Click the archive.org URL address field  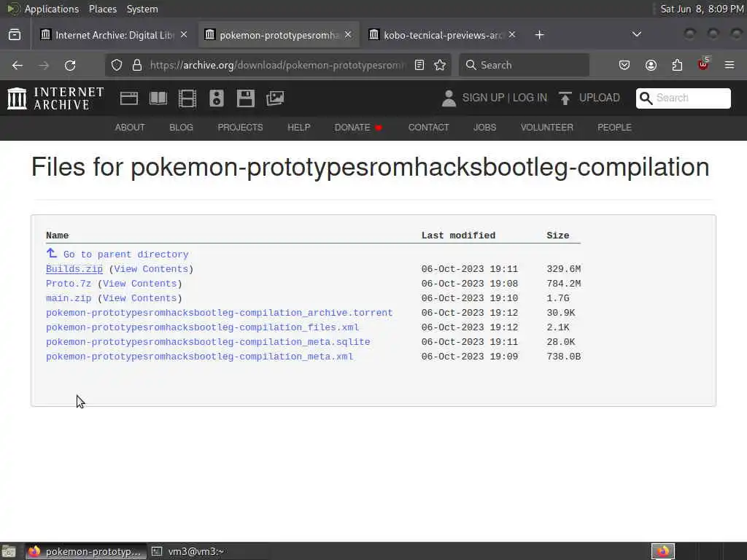click(x=277, y=65)
